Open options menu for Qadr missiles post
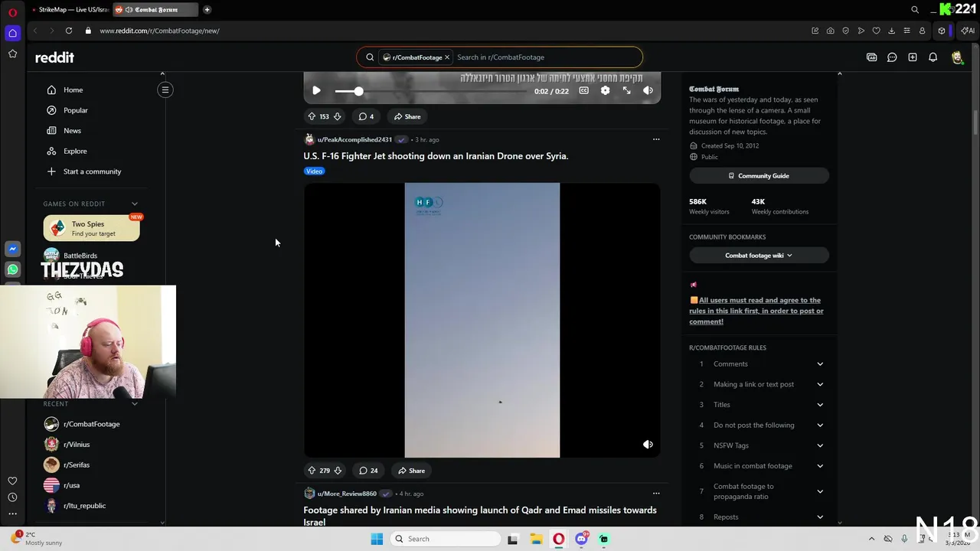This screenshot has height=551, width=980. (x=655, y=494)
